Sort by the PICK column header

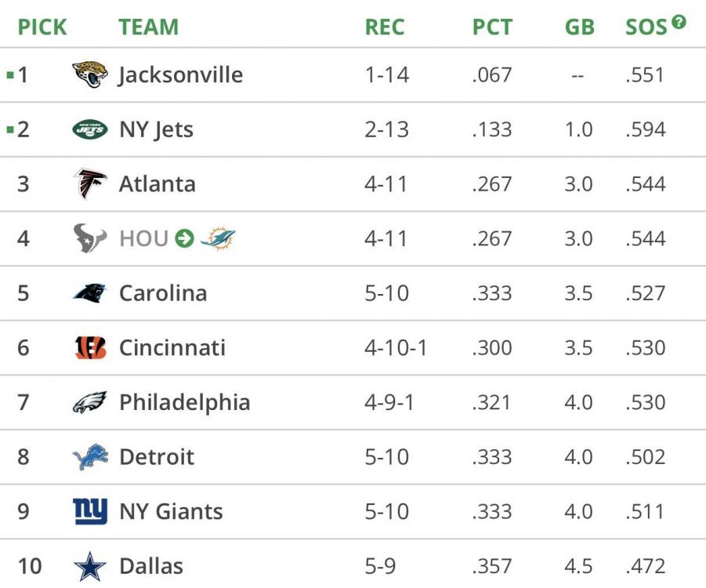click(42, 27)
